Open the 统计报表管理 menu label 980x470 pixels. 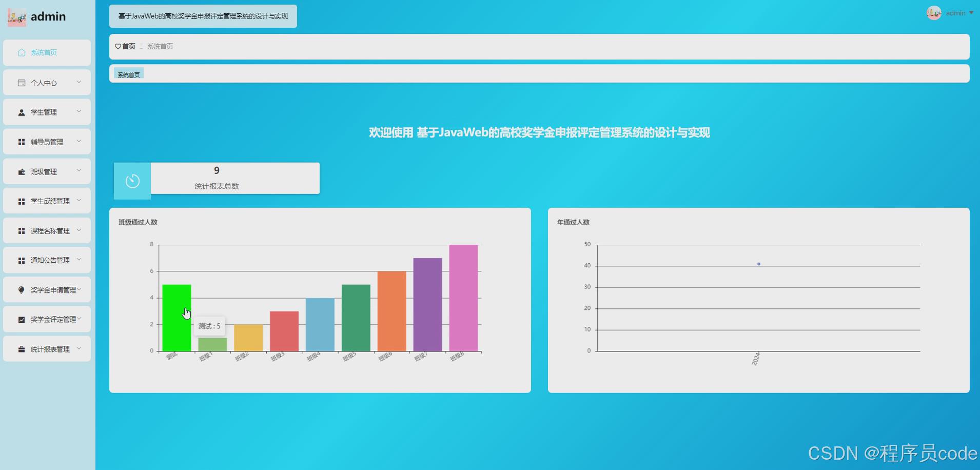(50, 349)
